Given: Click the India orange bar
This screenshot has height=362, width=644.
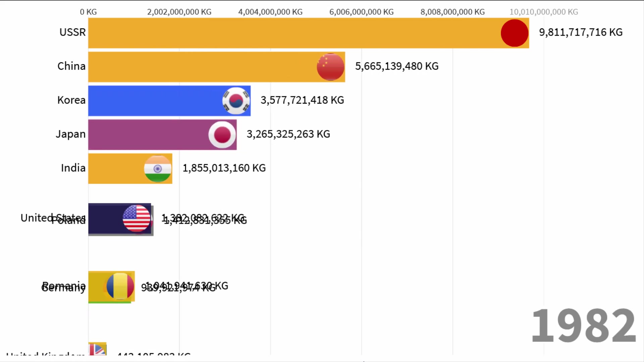Looking at the screenshot, I should click(130, 169).
